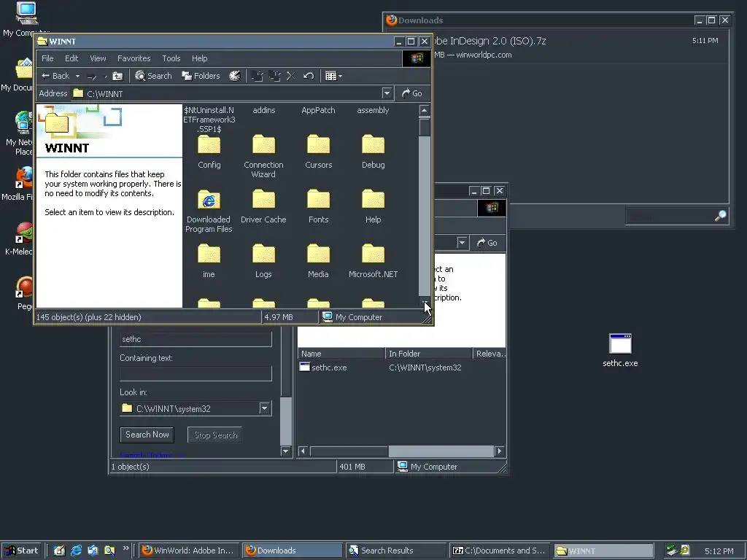Screen dimensions: 747x560
Task: Select the Microsoft.NET folder
Action: pos(373,254)
